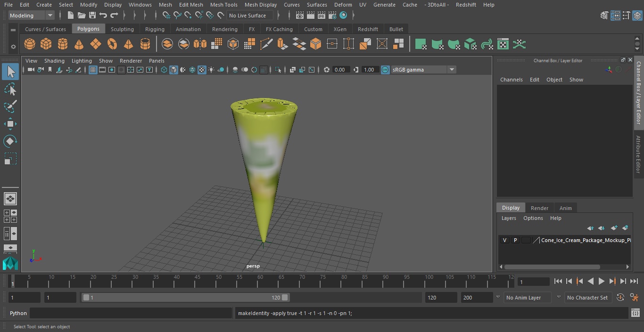Open Render Settings icon
This screenshot has height=332, width=644.
(332, 16)
